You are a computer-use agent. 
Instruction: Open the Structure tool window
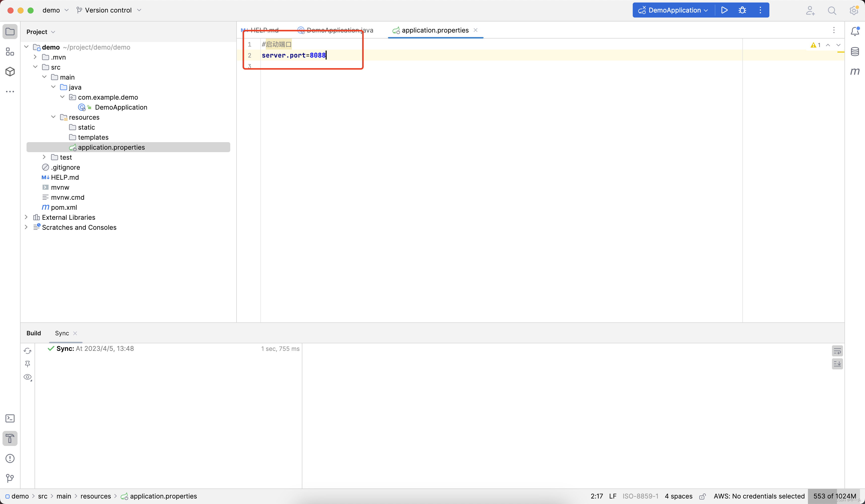point(10,52)
